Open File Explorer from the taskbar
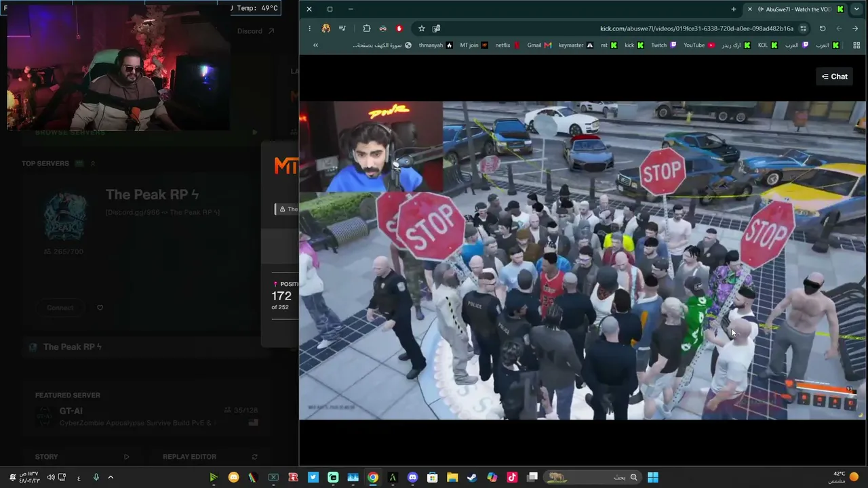 [x=452, y=477]
